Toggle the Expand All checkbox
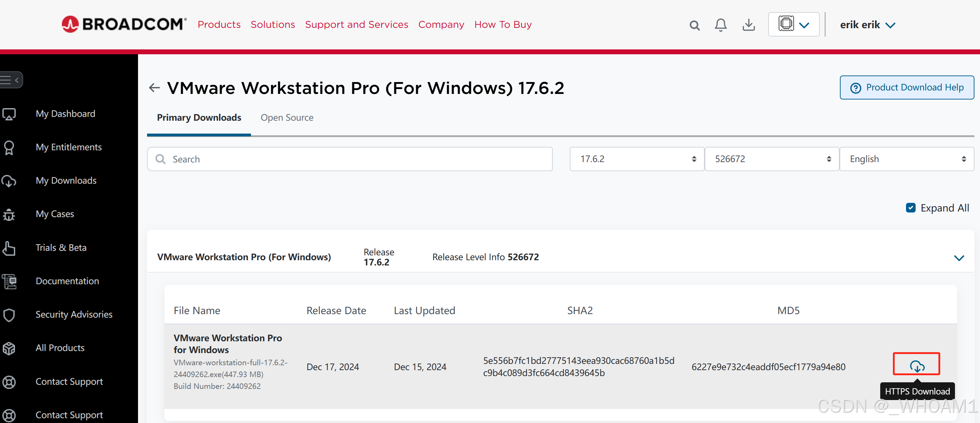Image resolution: width=980 pixels, height=423 pixels. [910, 208]
